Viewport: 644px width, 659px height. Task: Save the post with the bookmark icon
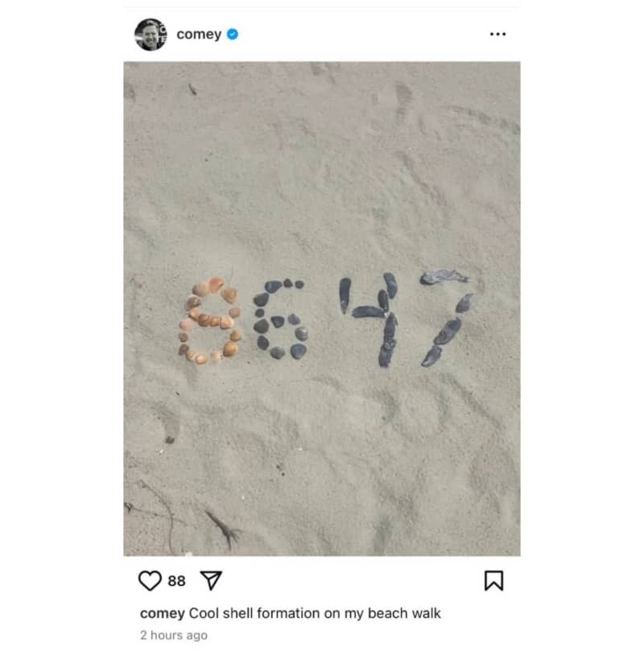(x=493, y=580)
